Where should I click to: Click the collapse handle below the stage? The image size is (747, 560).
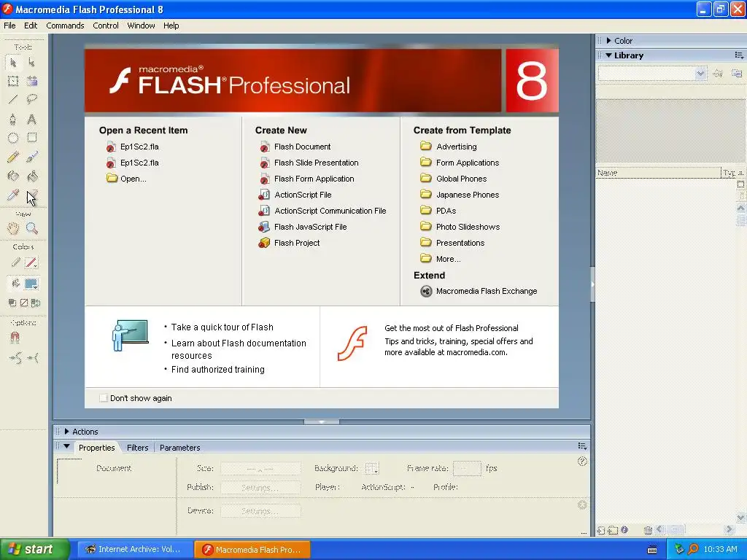click(x=322, y=421)
